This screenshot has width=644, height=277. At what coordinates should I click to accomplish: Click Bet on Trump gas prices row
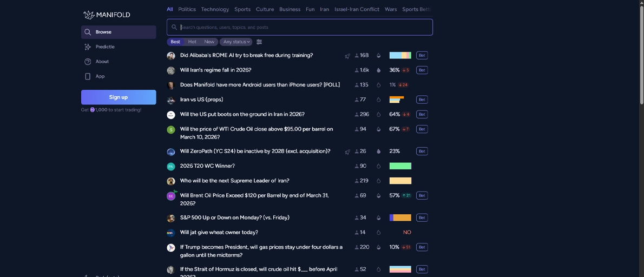point(422,247)
